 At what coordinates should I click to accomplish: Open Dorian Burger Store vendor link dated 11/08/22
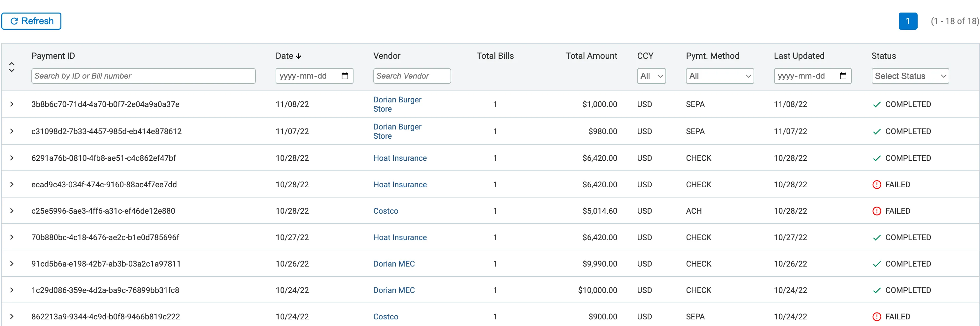(397, 104)
